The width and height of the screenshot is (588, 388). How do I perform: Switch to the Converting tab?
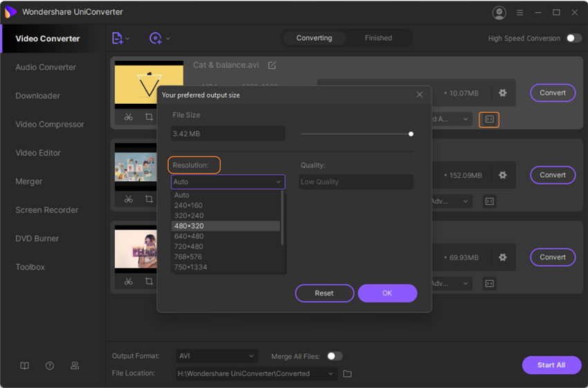pos(314,38)
